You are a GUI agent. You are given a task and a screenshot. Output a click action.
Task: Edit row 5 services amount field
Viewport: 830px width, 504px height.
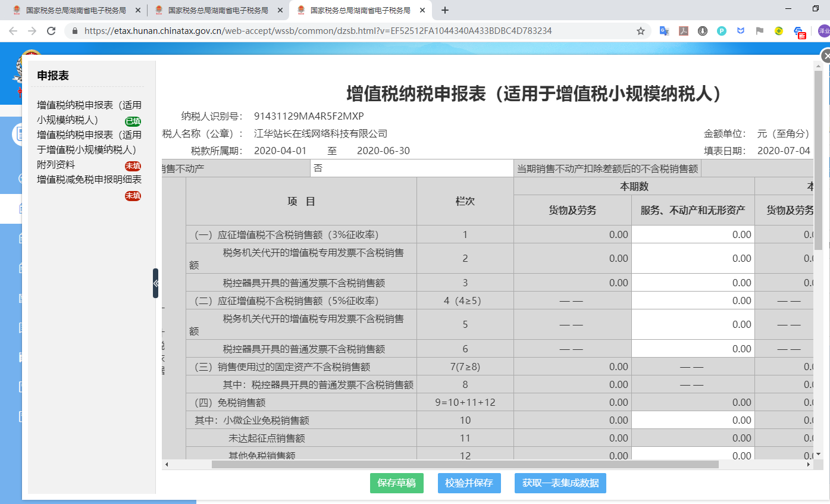click(x=693, y=324)
